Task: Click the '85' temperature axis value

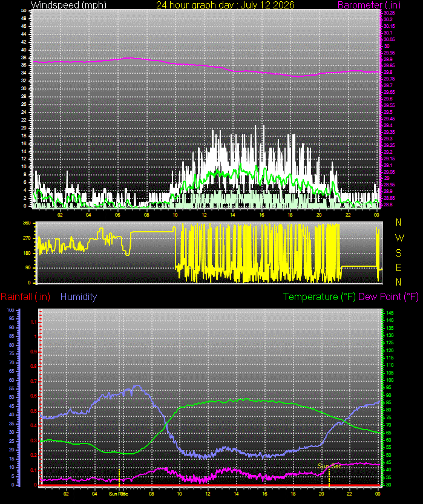Action: point(389,403)
